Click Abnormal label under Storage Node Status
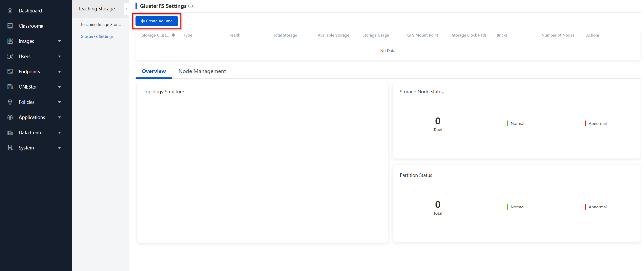 (598, 123)
